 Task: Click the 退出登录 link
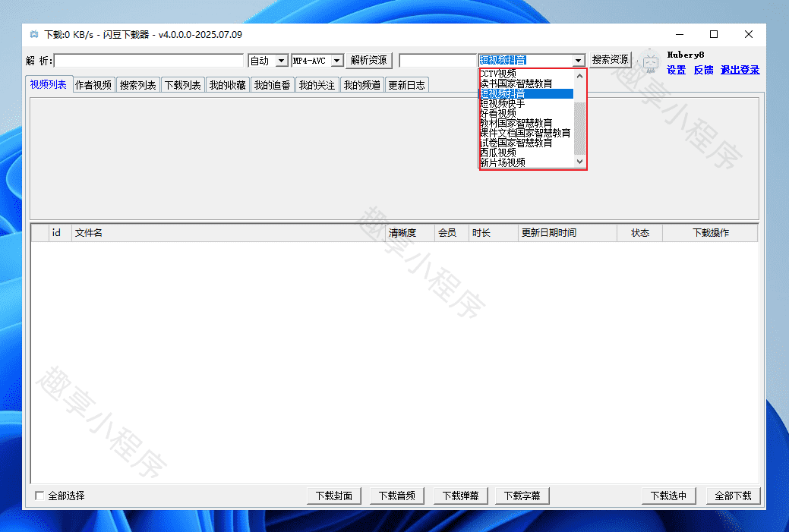(740, 70)
